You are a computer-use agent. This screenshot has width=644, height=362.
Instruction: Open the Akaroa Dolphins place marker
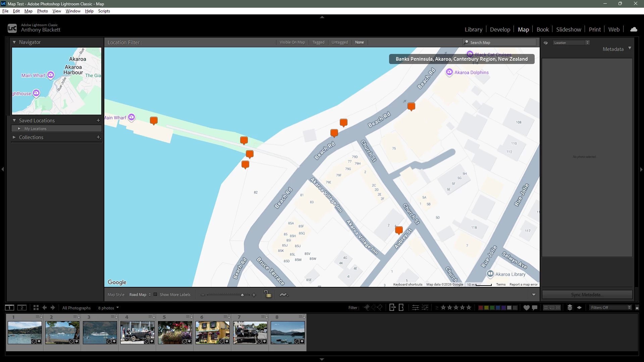tap(449, 72)
